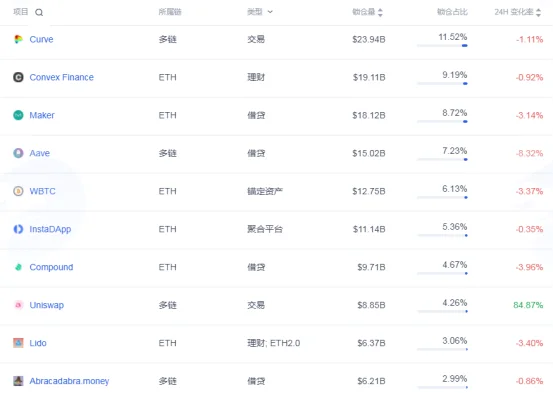Open the Abracadabra.money project link
554x394 pixels.
[69, 381]
